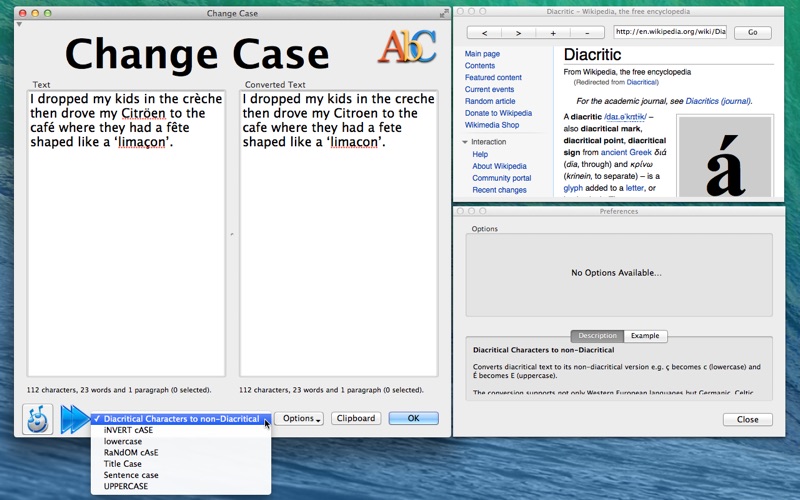Open the 'Recent changes' link
The height and width of the screenshot is (500, 800).
click(499, 190)
